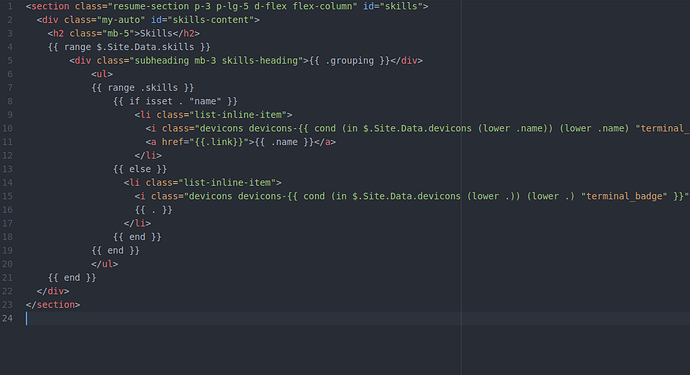Click "range .skills" on line 7
This screenshot has height=375, width=690.
point(143,88)
